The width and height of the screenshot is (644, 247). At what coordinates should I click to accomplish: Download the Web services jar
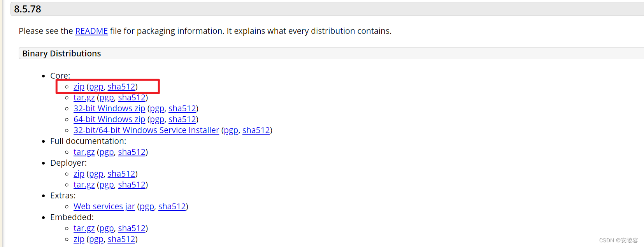104,207
